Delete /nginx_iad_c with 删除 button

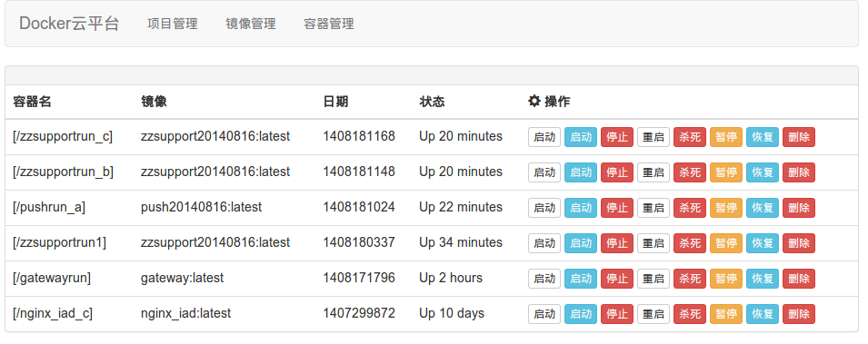coord(799,314)
